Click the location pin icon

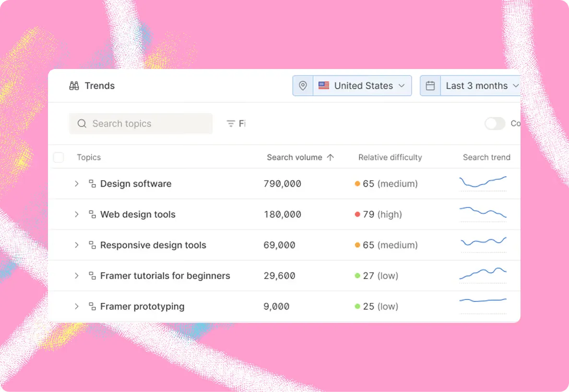tap(303, 86)
